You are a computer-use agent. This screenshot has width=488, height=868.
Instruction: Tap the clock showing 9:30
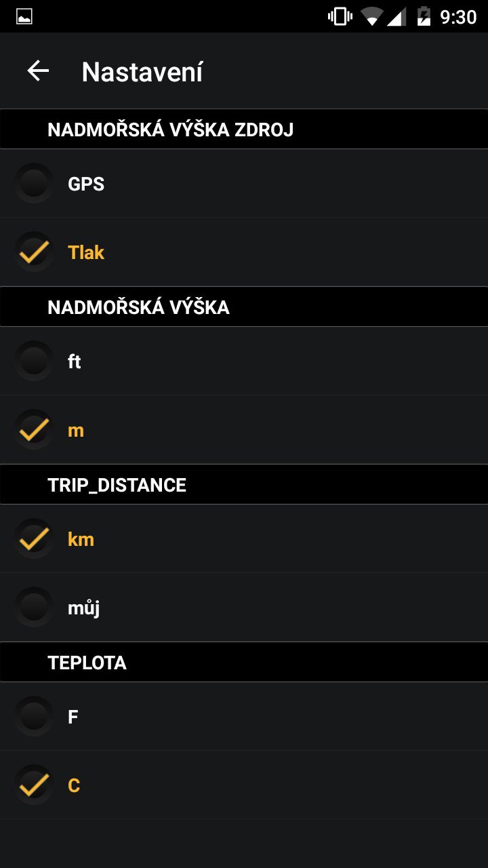(458, 17)
